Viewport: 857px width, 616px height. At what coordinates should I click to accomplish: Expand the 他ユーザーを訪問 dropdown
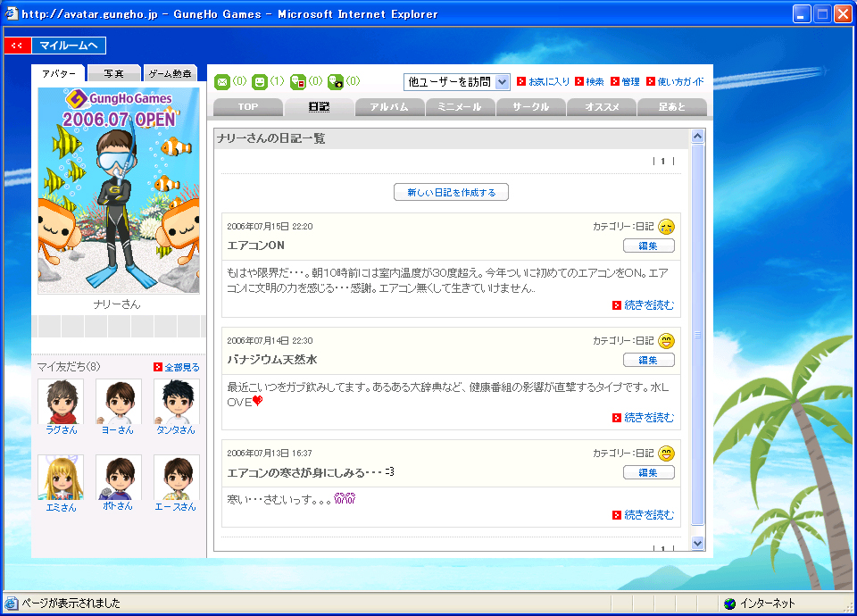click(x=502, y=82)
